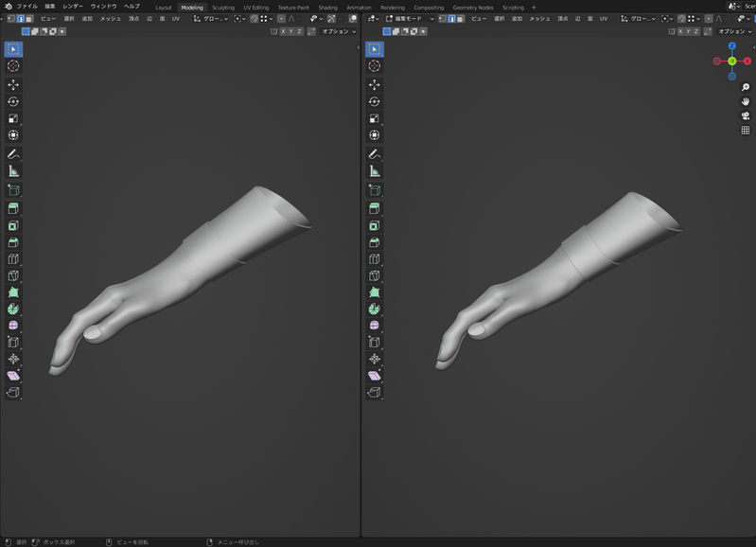
Task: Select the Cursor tool in left viewport
Action: (13, 66)
